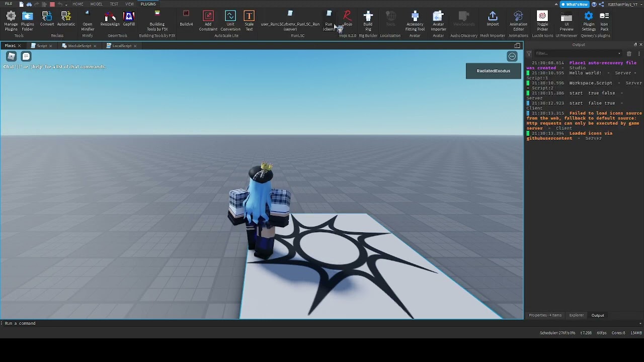Click the Run (client) plugin button
Screen dimensions: 644x362
coord(329,21)
